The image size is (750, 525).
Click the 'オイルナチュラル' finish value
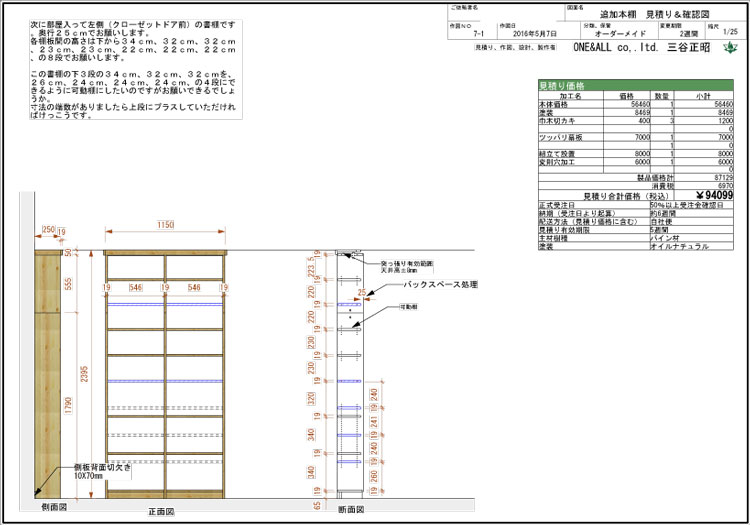(679, 246)
